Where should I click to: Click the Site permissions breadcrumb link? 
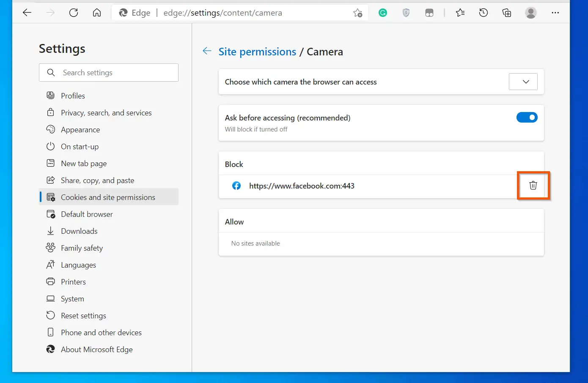pyautogui.click(x=257, y=52)
